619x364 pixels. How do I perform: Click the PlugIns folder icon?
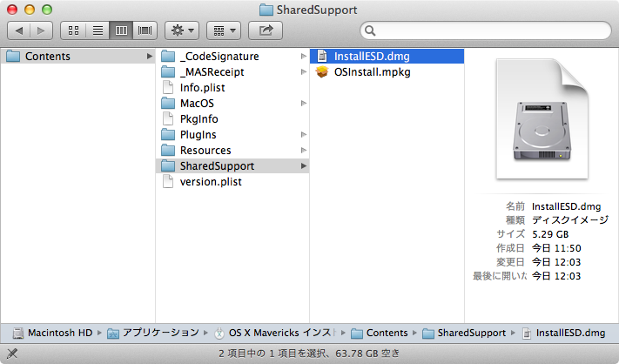click(x=168, y=135)
